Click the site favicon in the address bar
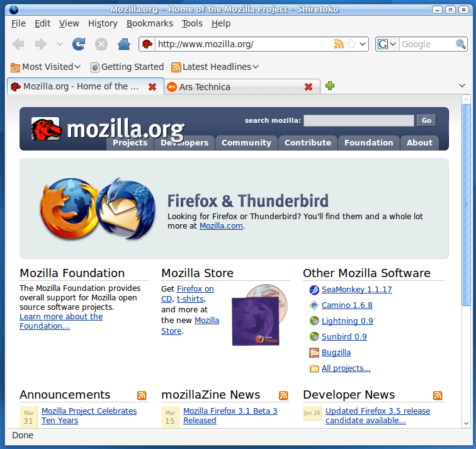Screen dimensions: 476x449 coord(147,44)
